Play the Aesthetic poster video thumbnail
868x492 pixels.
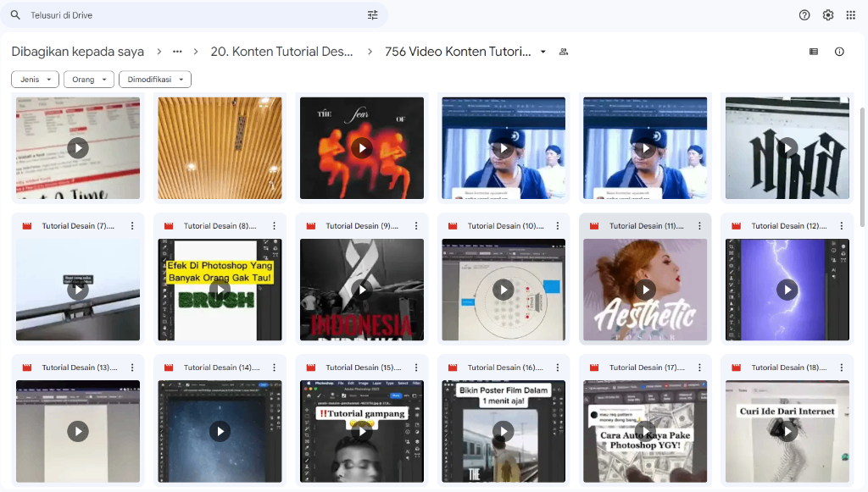coord(645,290)
